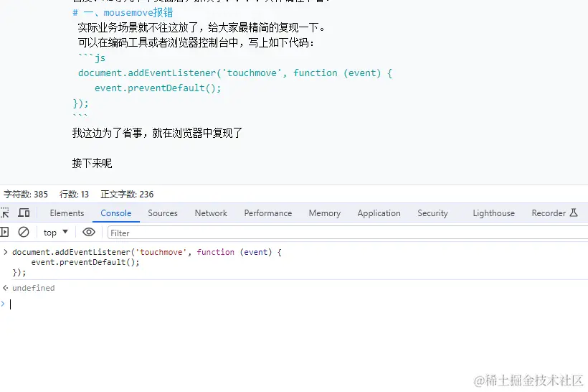588x392 pixels.
Task: Open the Recorder tab
Action: pyautogui.click(x=554, y=213)
